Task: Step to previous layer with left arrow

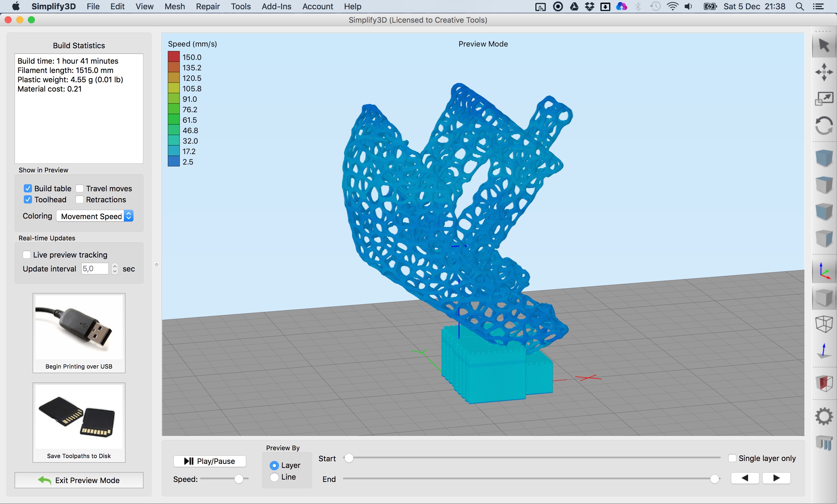Action: 745,478
